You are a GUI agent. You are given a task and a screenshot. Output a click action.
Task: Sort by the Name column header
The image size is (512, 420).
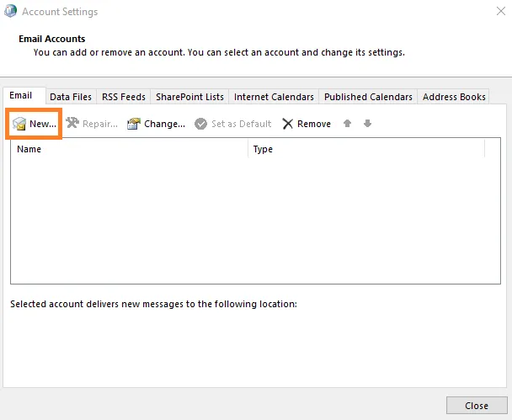point(130,149)
